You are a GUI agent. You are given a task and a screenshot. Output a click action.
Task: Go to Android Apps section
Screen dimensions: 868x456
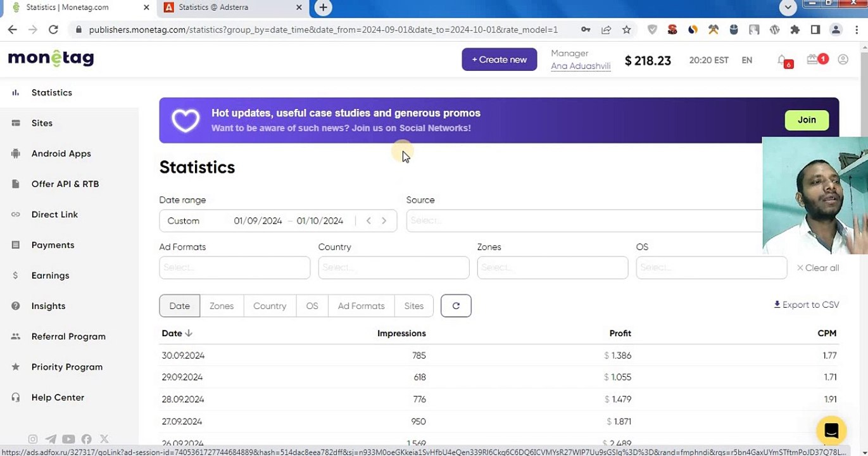[x=61, y=153]
